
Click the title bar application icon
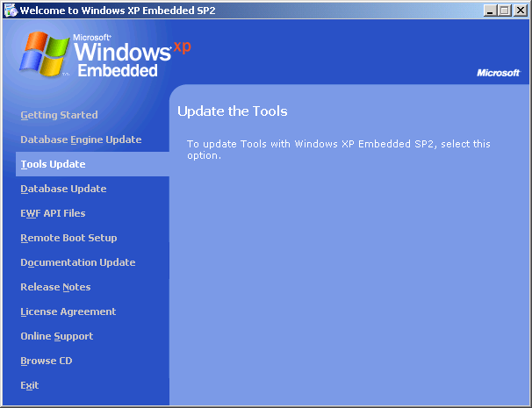coord(11,11)
